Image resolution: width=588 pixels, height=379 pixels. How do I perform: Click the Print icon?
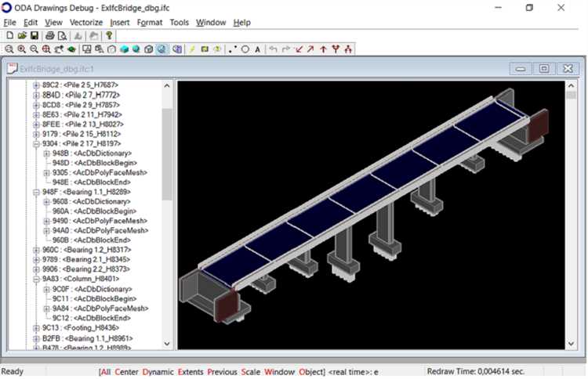pos(49,35)
